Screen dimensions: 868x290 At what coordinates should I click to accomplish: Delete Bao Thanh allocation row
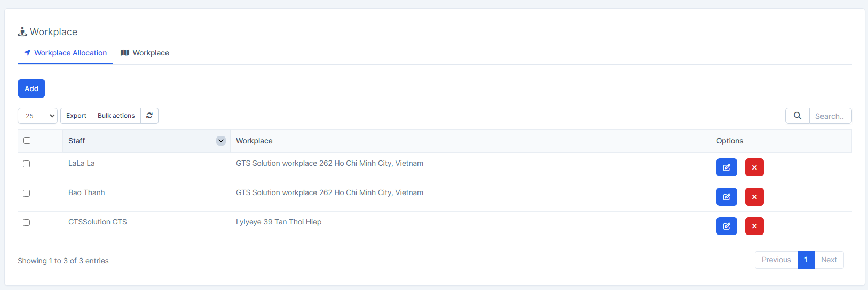[x=754, y=197]
